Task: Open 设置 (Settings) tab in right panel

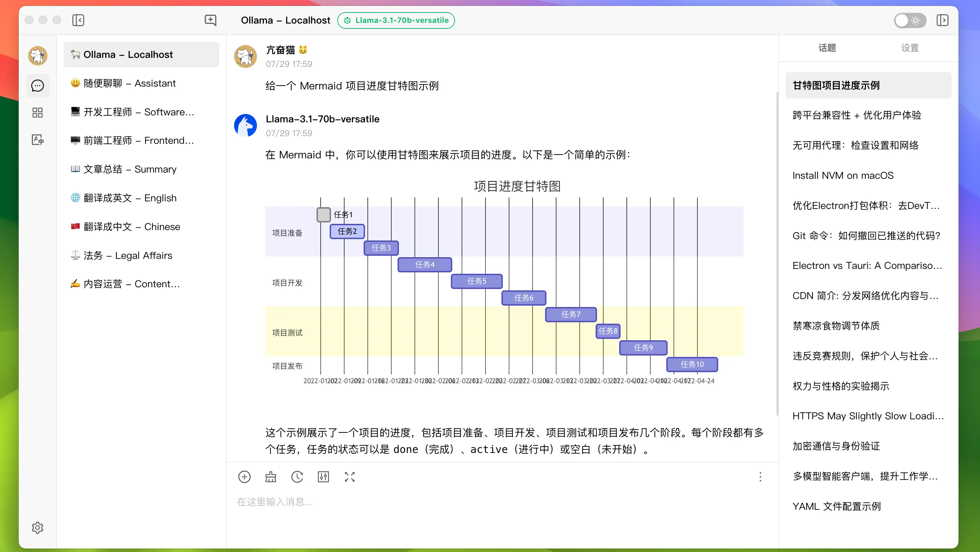Action: coord(910,48)
